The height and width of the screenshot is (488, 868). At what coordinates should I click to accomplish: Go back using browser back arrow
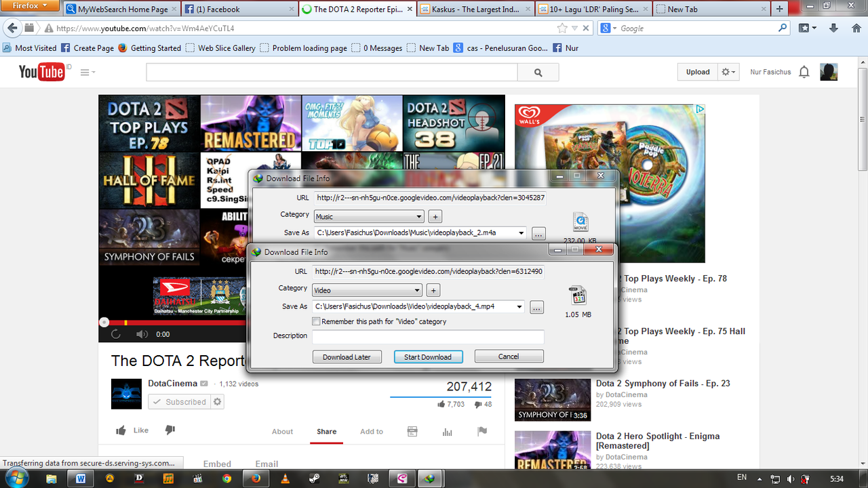pos(12,28)
